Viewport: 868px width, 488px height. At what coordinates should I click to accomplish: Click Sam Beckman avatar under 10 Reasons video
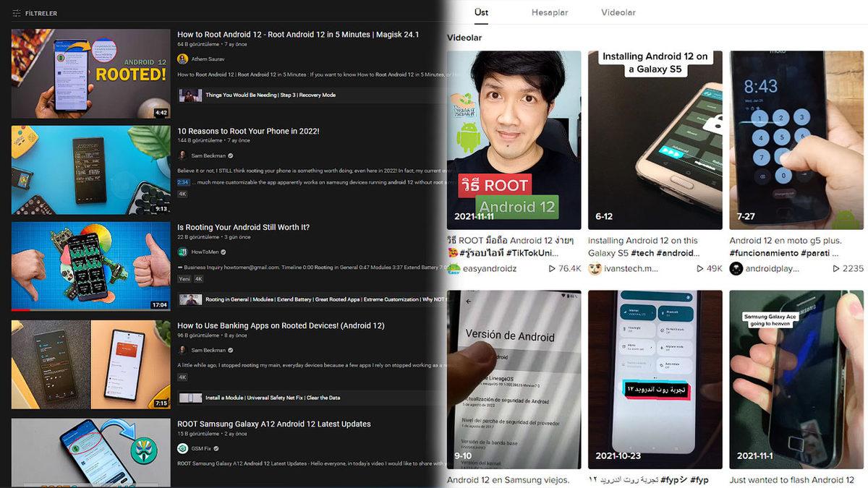183,155
